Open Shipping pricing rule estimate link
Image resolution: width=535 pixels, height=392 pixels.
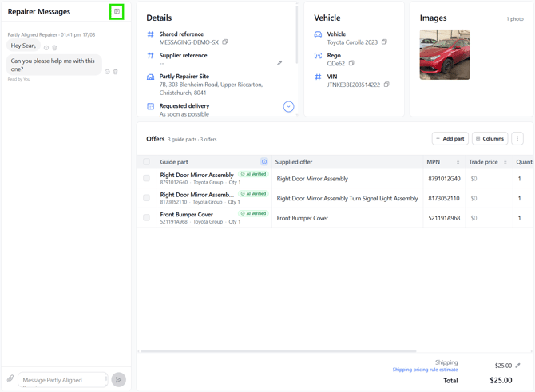[x=425, y=370]
